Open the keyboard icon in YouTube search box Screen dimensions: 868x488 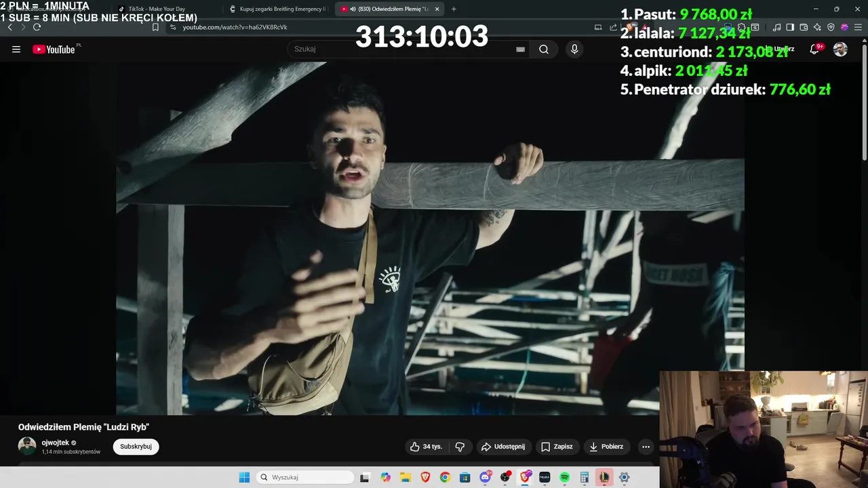click(x=520, y=49)
